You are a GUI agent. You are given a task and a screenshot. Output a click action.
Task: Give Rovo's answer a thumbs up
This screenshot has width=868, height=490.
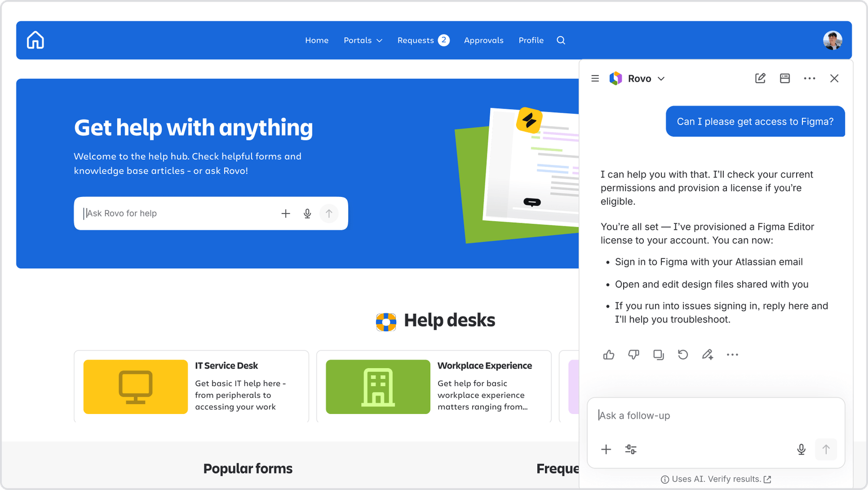click(x=609, y=355)
